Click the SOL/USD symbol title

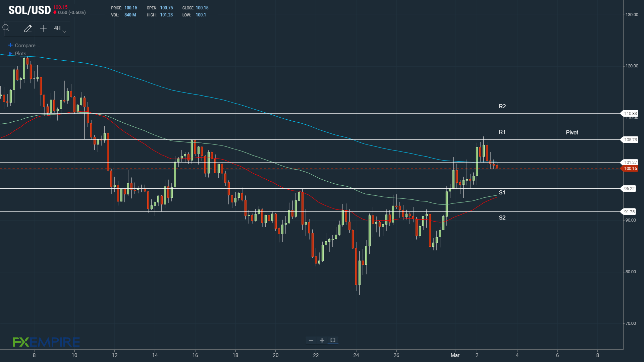(x=30, y=10)
